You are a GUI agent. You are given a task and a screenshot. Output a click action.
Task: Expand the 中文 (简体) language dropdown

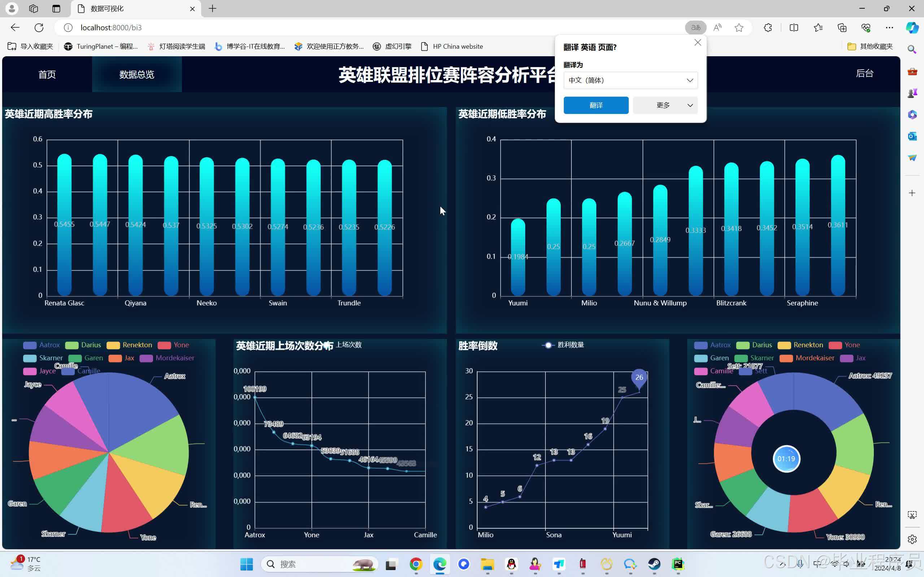(631, 80)
